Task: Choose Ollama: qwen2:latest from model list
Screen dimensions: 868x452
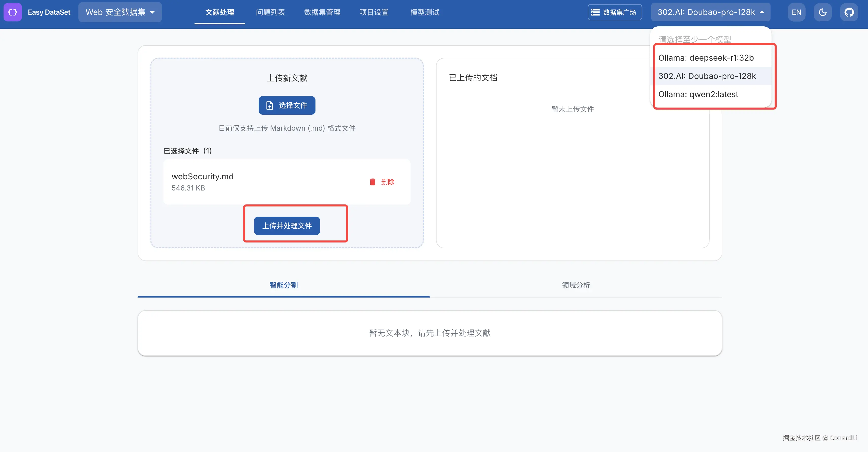Action: 698,94
